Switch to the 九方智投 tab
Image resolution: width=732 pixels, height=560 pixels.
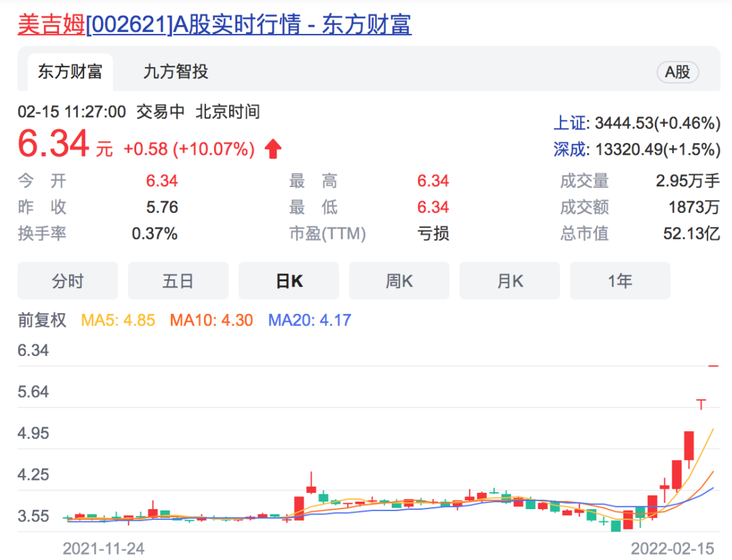click(176, 72)
